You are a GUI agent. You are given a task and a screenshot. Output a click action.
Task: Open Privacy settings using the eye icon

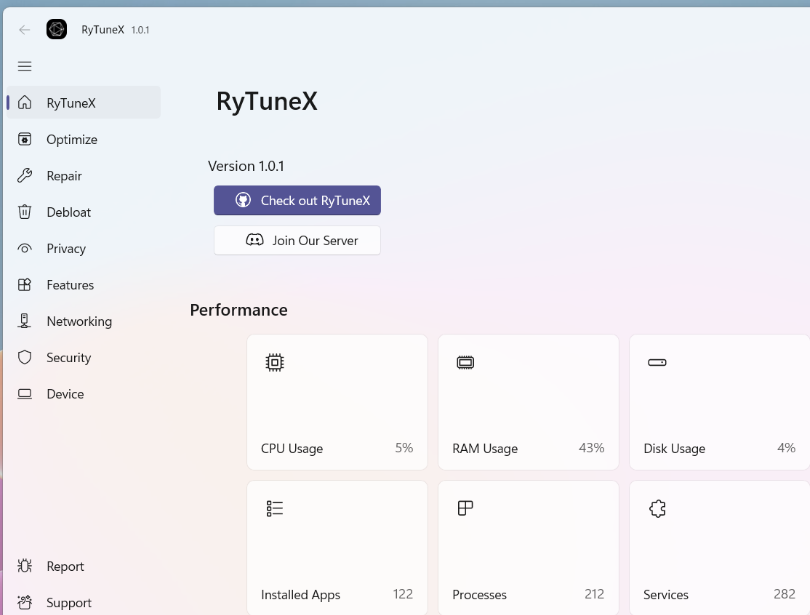point(24,248)
